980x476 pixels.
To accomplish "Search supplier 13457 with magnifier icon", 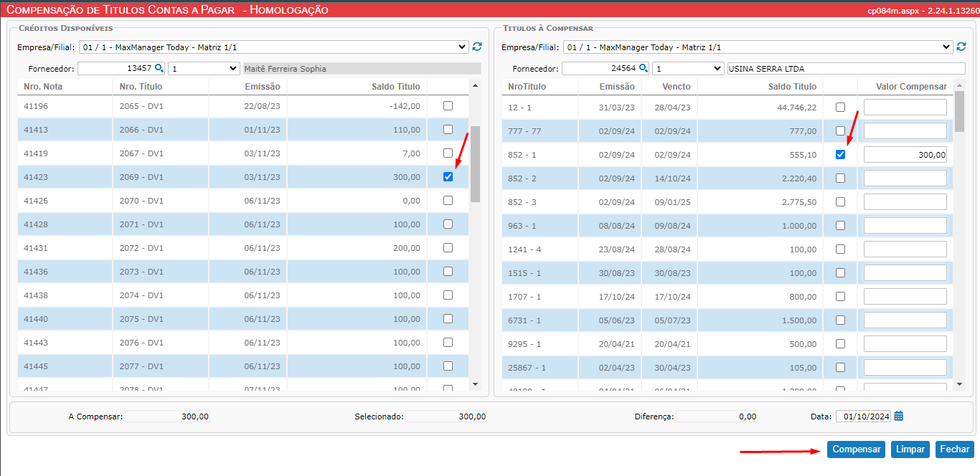I will 159,68.
